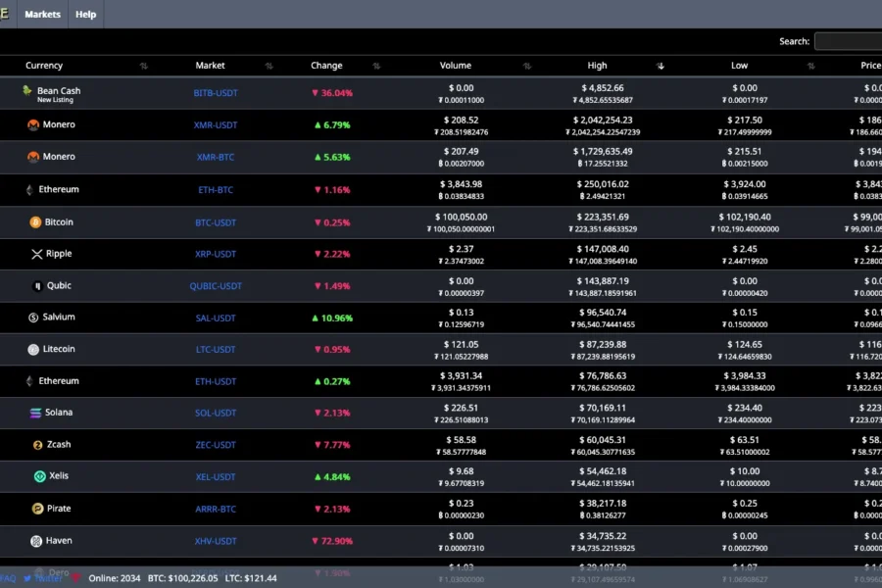Image resolution: width=882 pixels, height=588 pixels.
Task: Click the Haven coin icon
Action: point(36,541)
